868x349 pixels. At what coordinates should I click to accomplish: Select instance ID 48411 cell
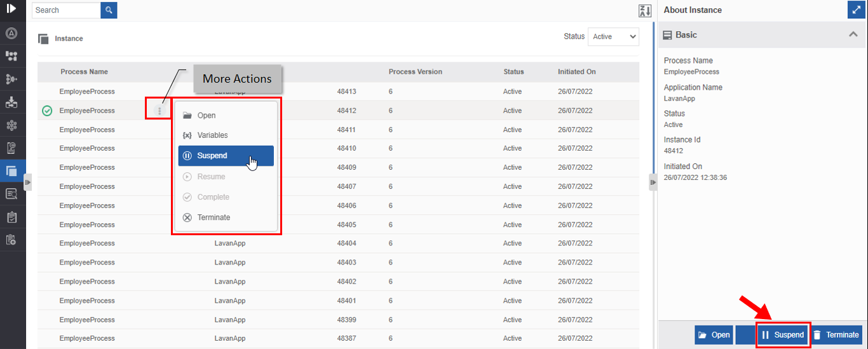347,130
